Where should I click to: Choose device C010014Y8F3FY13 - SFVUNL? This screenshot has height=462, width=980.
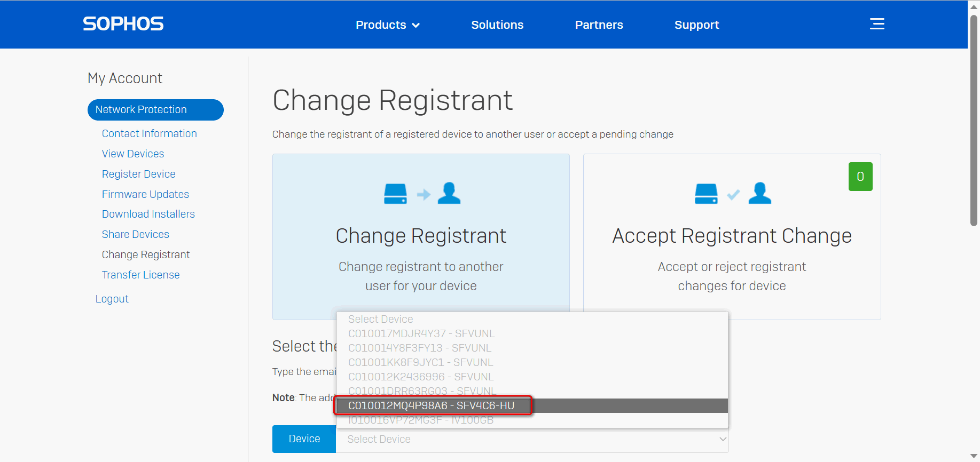point(532,348)
